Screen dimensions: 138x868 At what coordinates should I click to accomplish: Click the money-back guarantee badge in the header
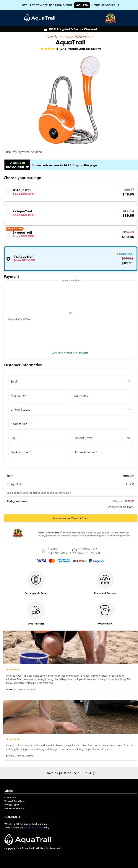110,18
